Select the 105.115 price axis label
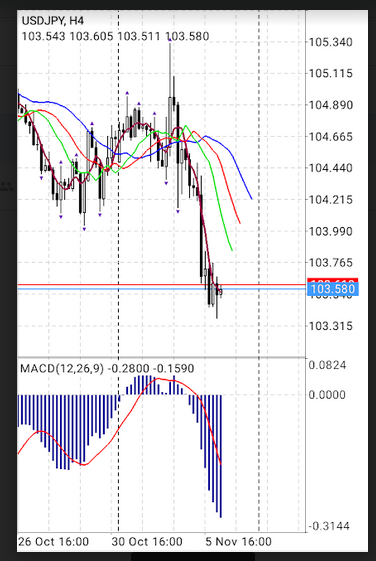The width and height of the screenshot is (376, 561). tap(331, 74)
